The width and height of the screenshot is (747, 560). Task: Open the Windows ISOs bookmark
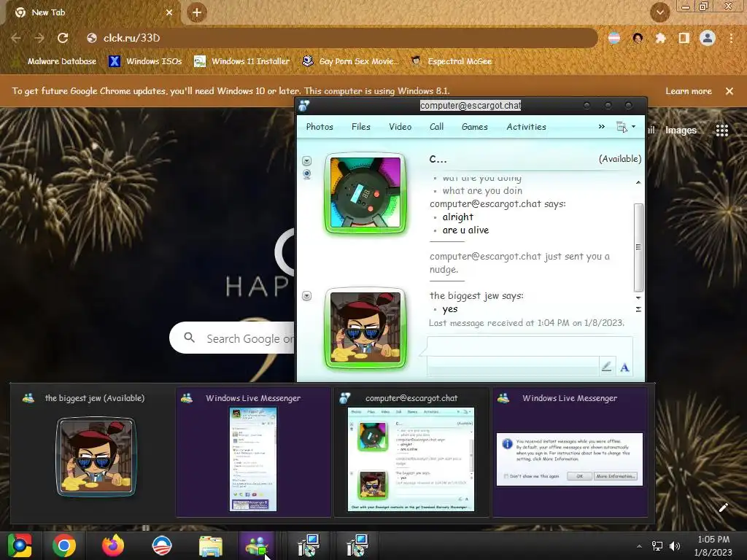[x=145, y=61]
